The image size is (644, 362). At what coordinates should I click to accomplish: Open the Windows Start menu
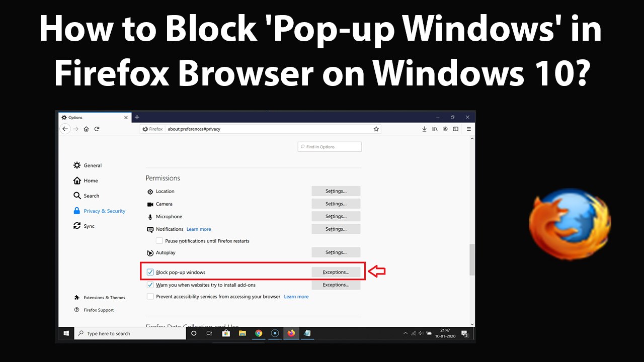click(66, 333)
